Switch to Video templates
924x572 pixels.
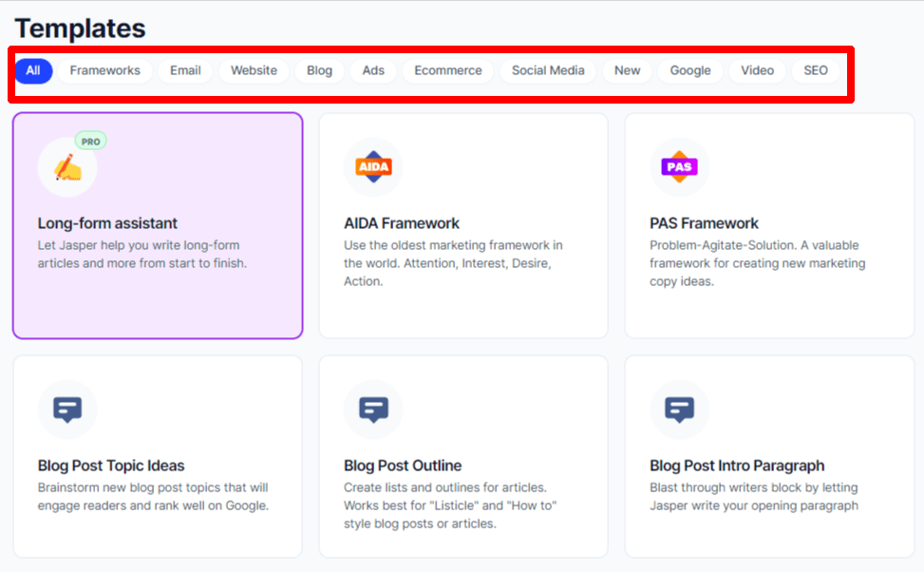[757, 70]
